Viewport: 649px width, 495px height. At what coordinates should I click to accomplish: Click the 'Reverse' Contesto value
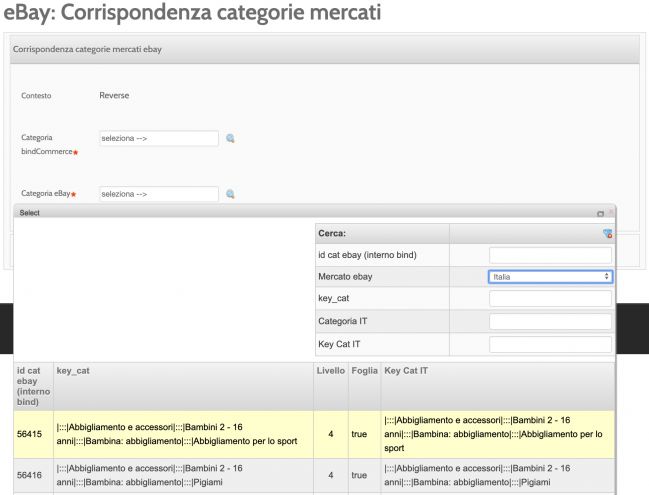click(114, 96)
